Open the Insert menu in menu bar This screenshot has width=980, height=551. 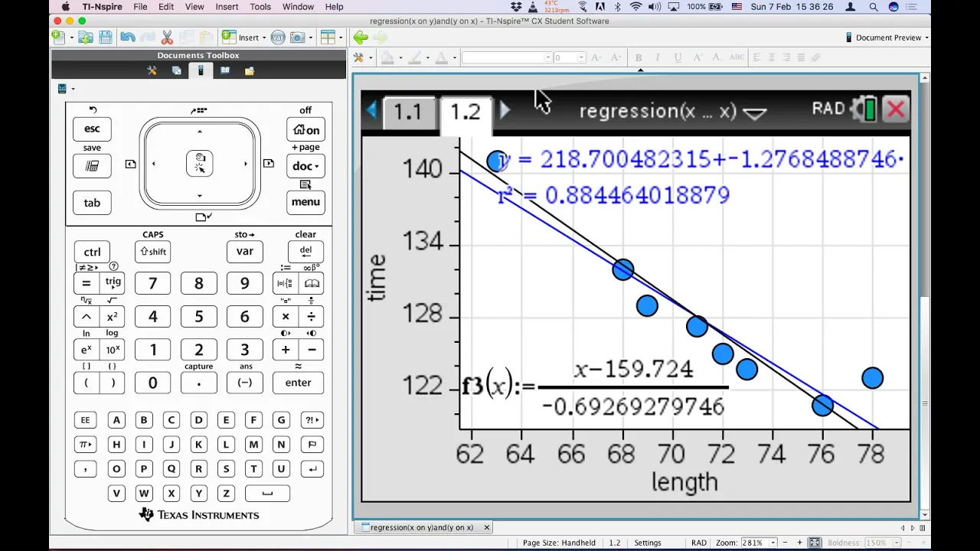click(227, 7)
